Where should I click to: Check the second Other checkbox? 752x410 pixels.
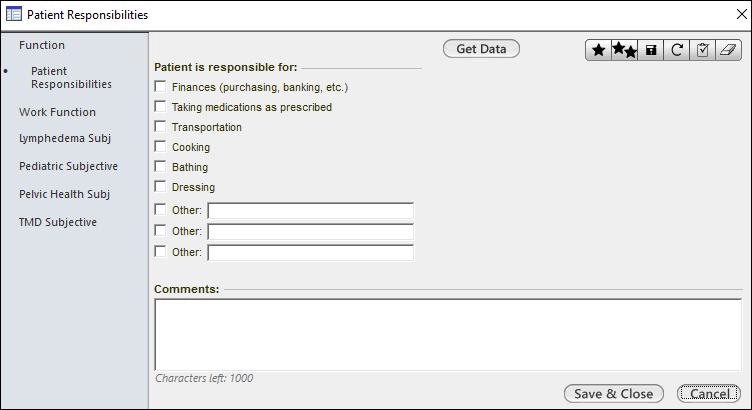[160, 231]
